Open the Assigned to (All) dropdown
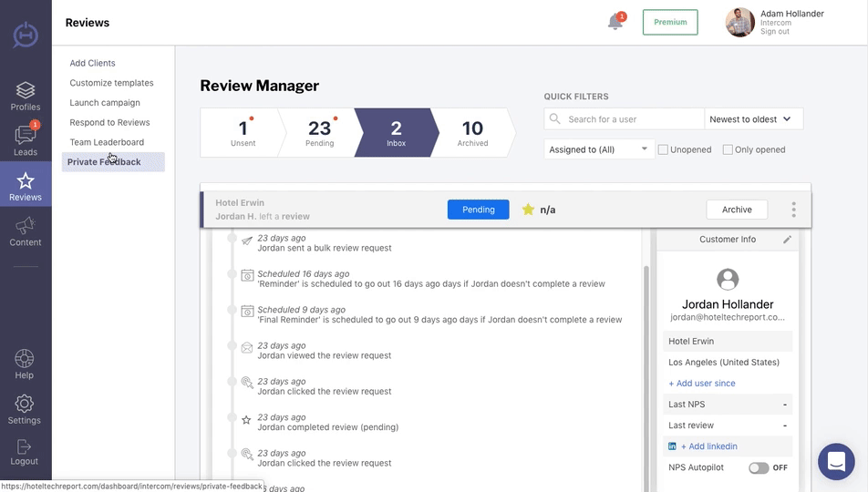Image resolution: width=868 pixels, height=492 pixels. pos(600,149)
